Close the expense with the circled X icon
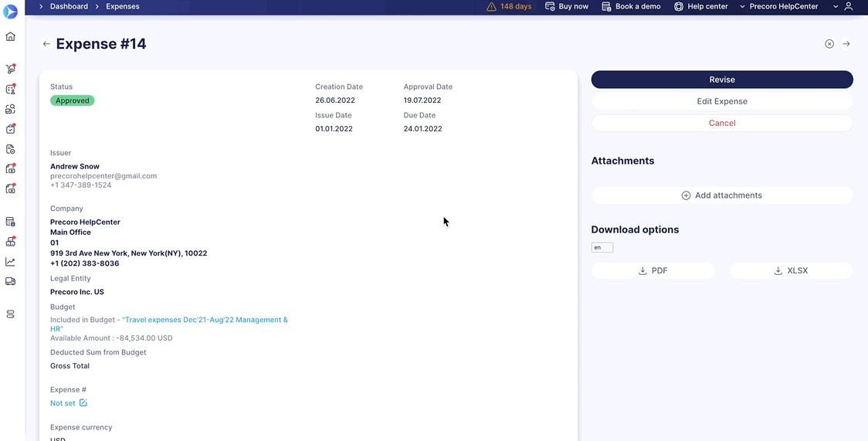This screenshot has height=441, width=868. click(829, 44)
